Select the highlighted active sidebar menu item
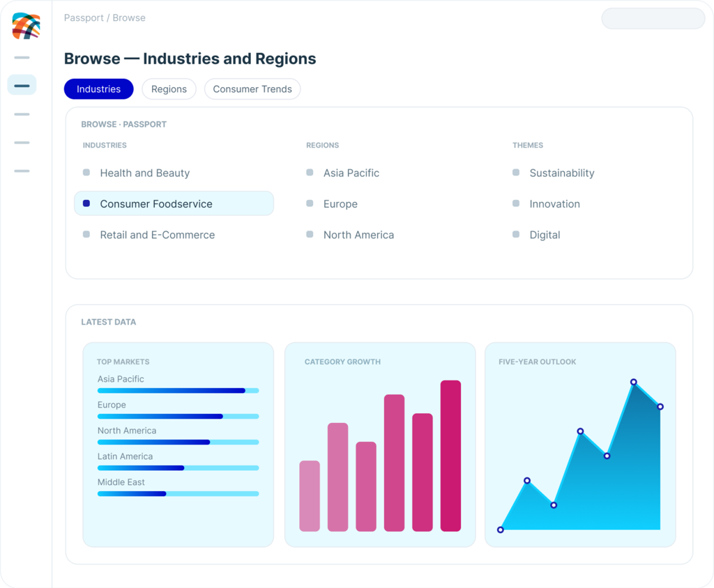The height and width of the screenshot is (588, 714). (22, 85)
